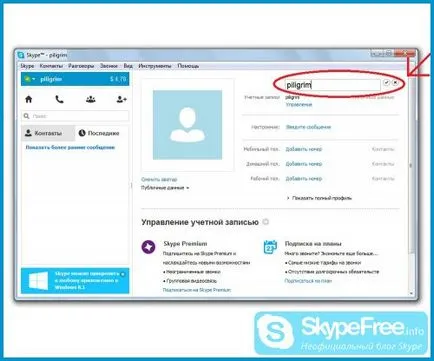This screenshot has width=434, height=361.
Task: Open the Вид menu
Action: (x=128, y=66)
